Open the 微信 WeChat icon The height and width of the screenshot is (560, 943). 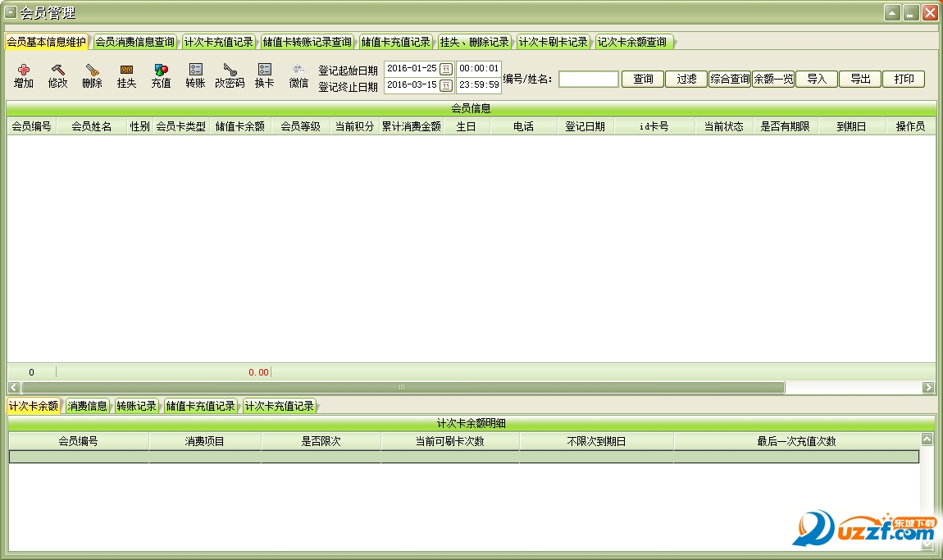[299, 70]
